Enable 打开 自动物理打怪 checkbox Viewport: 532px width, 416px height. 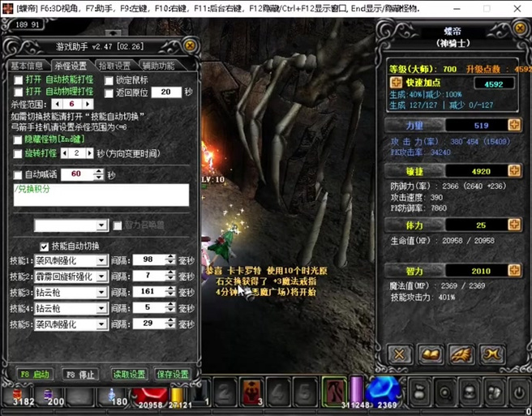pos(19,92)
